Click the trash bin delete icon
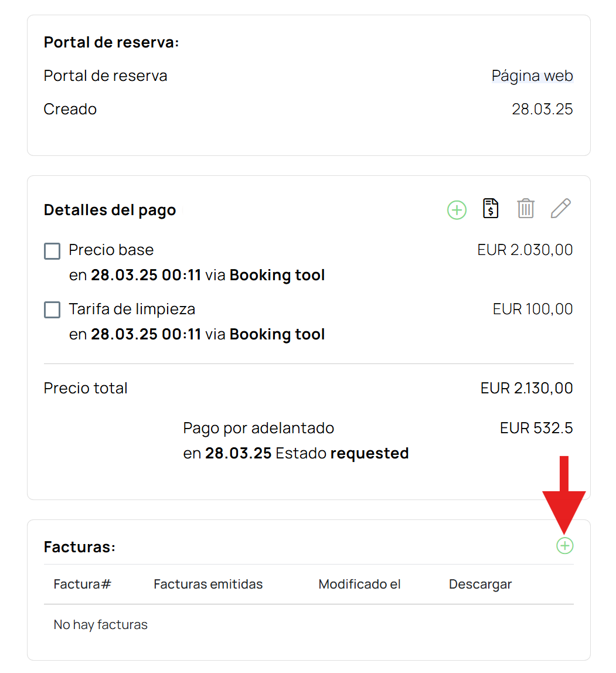 click(x=526, y=209)
